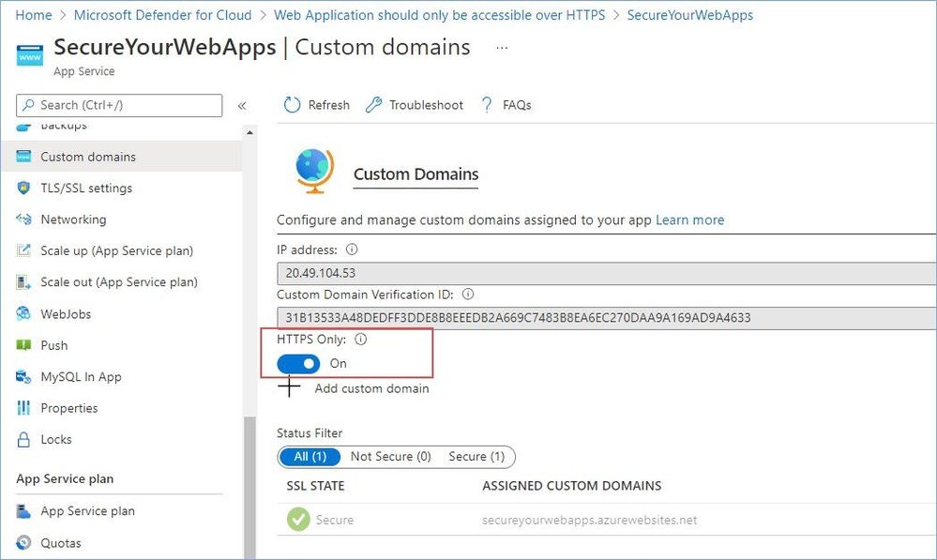Select the secureyourwebapps.azurewebsites.net domain row
937x560 pixels.
coord(607,520)
